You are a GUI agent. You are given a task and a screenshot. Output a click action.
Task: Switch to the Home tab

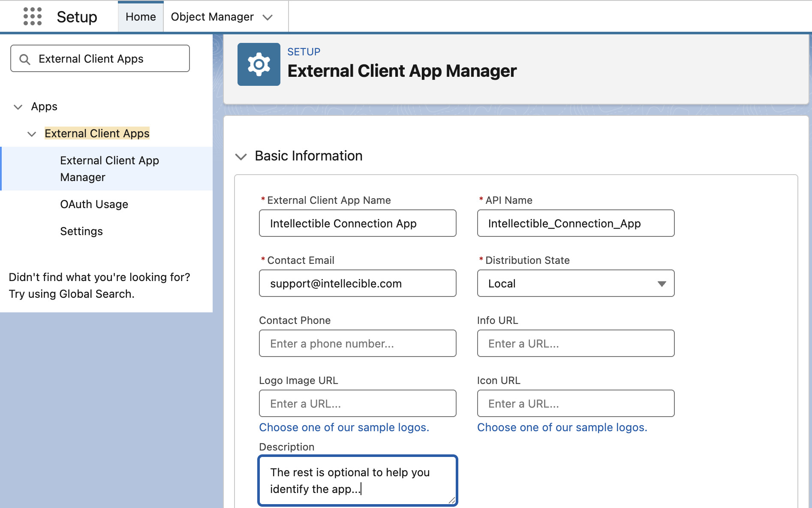(x=141, y=17)
